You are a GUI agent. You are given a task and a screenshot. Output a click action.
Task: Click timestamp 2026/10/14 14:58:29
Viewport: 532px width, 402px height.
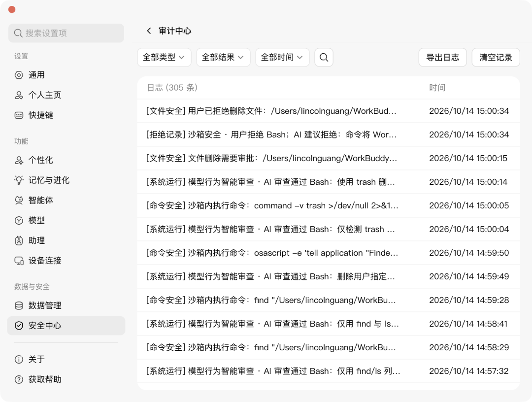[x=469, y=347]
